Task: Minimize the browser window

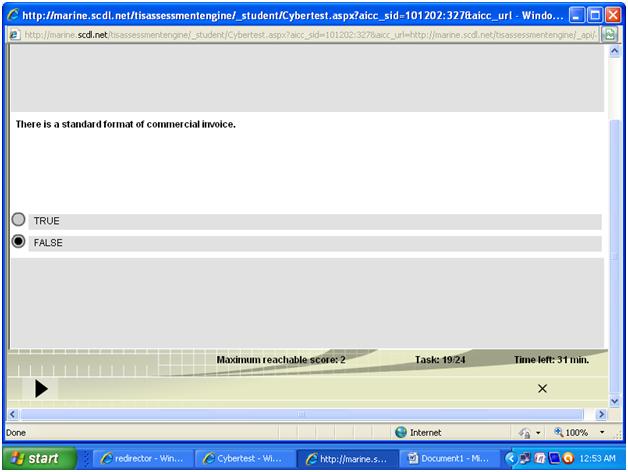Action: (x=576, y=15)
